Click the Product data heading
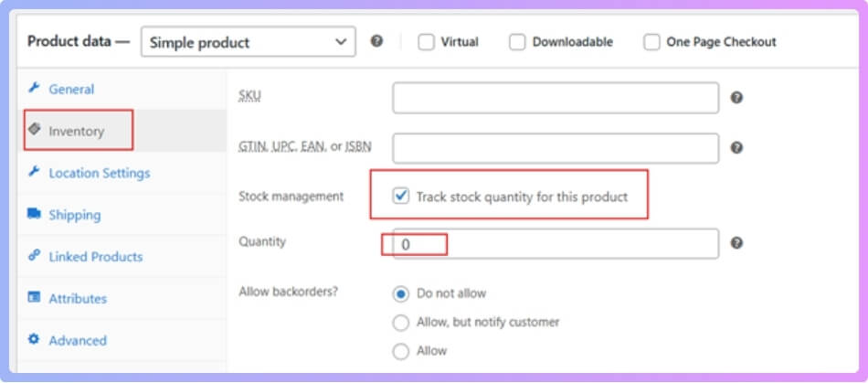Viewport: 868px width, 383px height. tap(78, 41)
